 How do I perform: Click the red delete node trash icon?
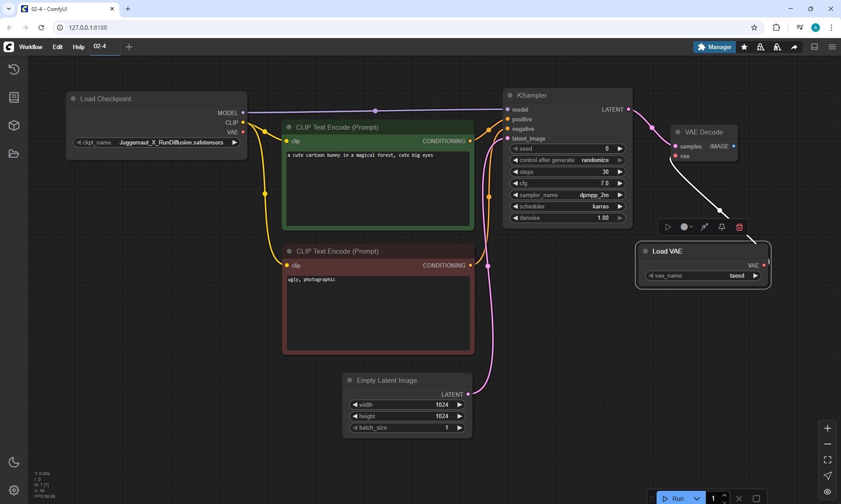click(x=739, y=227)
